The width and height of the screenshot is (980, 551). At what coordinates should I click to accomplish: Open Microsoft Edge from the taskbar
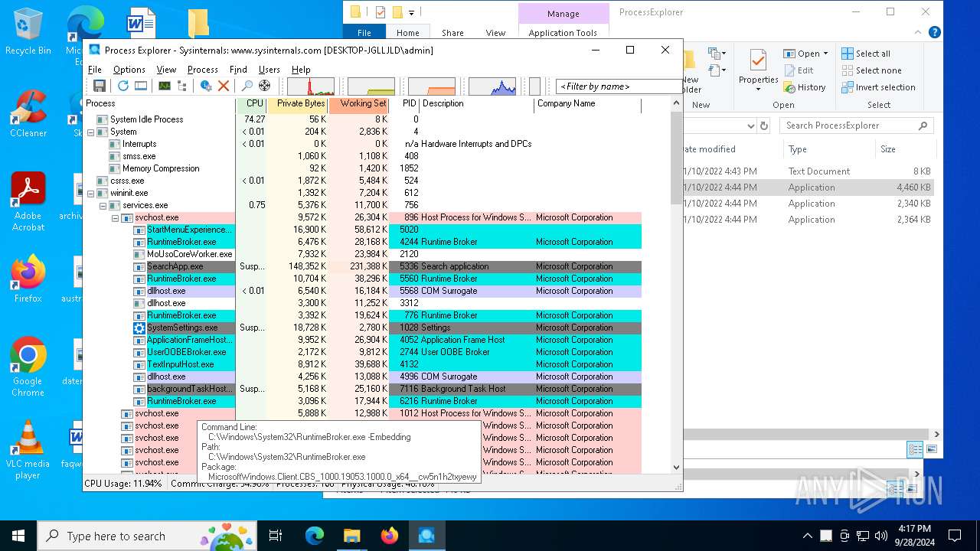coord(315,536)
